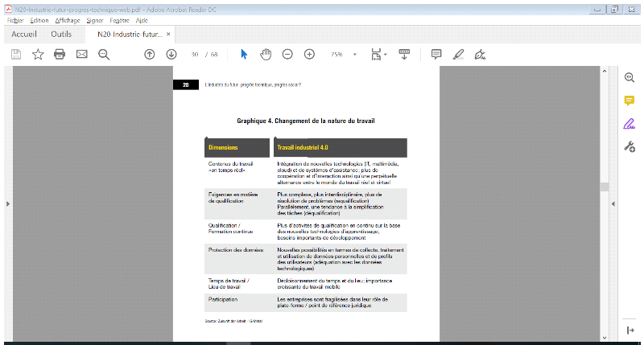The image size is (644, 345).
Task: Click the Dimensions table header
Action: tap(237, 147)
